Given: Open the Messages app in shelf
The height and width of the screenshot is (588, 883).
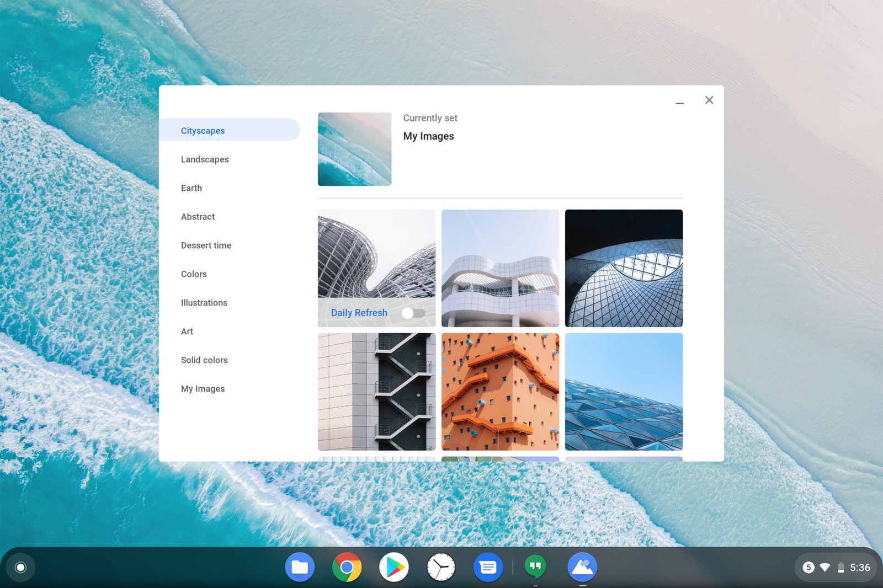Looking at the screenshot, I should point(488,567).
